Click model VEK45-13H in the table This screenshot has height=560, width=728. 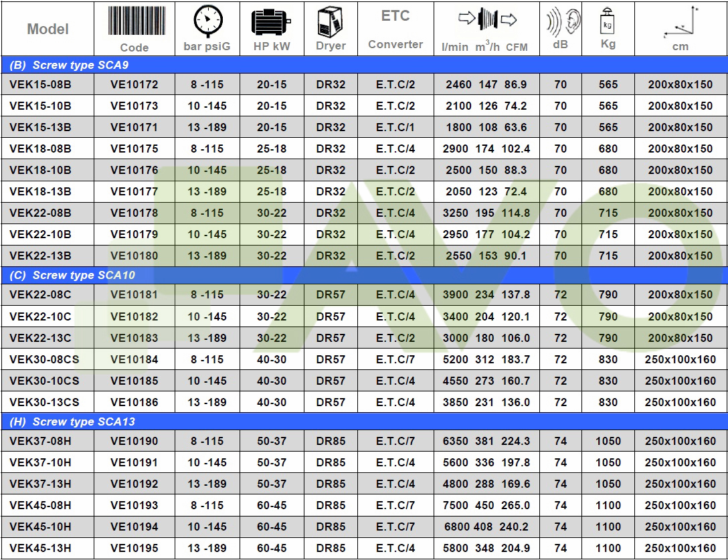[x=40, y=549]
